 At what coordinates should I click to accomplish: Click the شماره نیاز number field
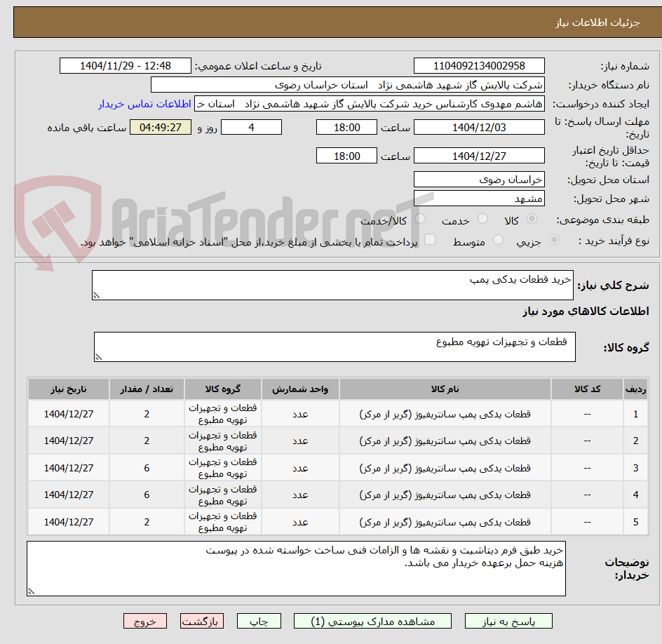point(479,66)
